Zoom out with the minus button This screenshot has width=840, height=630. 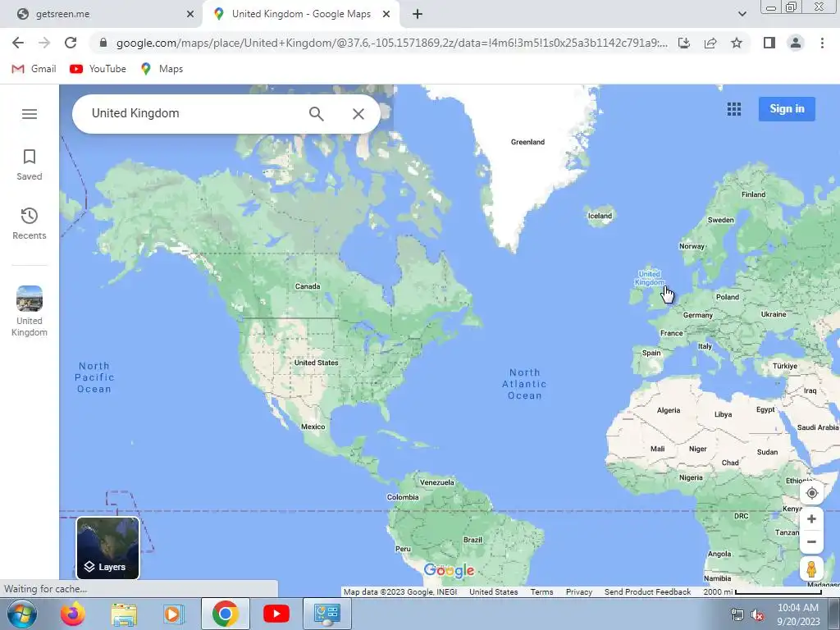pos(811,541)
